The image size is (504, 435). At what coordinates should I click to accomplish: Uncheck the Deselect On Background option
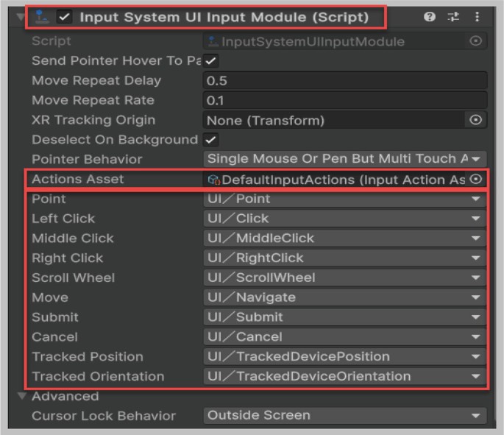click(211, 140)
